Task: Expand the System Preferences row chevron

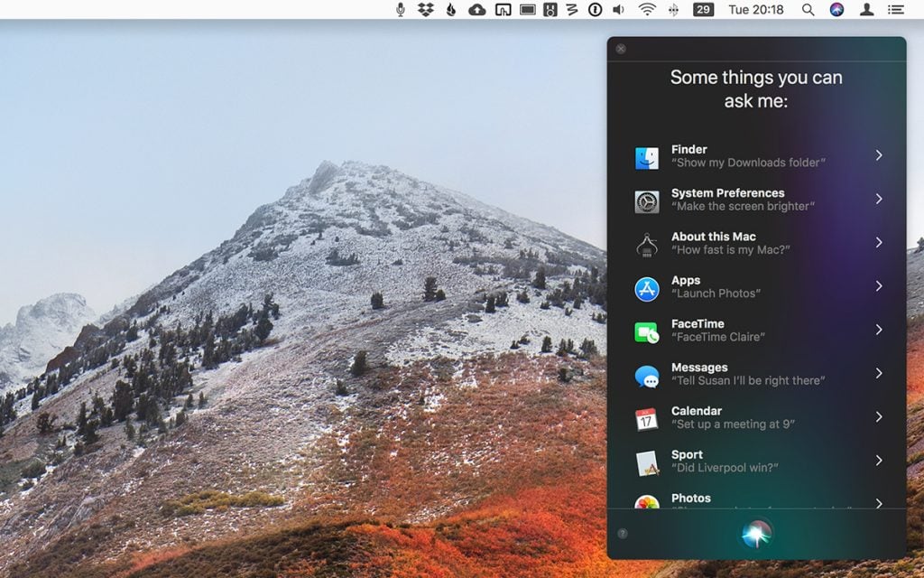Action: pyautogui.click(x=878, y=199)
